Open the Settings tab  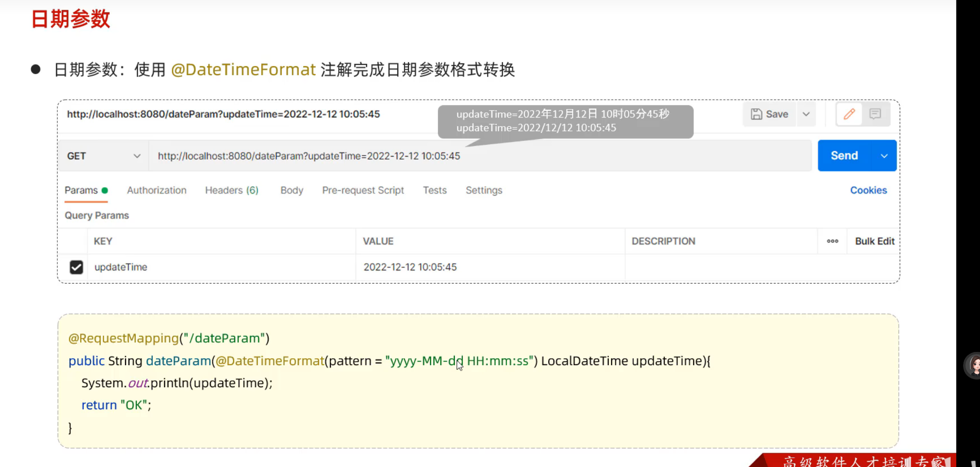(484, 190)
